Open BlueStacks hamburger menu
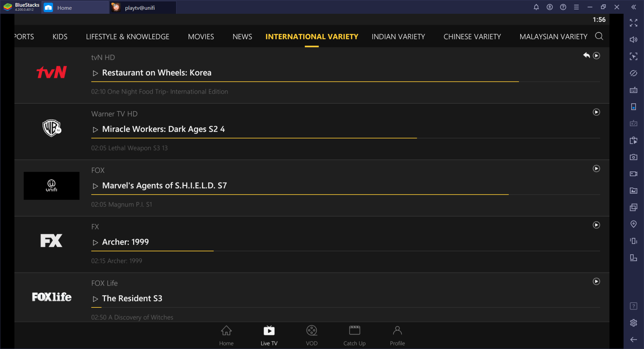The width and height of the screenshot is (644, 349). coord(577,7)
